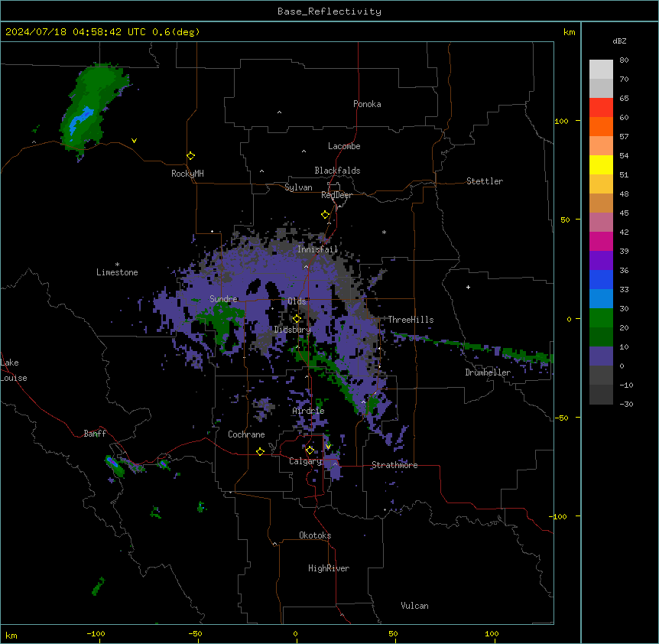The width and height of the screenshot is (659, 644).
Task: Click the yellow diamond marker below Cochrane
Action: pos(260,451)
